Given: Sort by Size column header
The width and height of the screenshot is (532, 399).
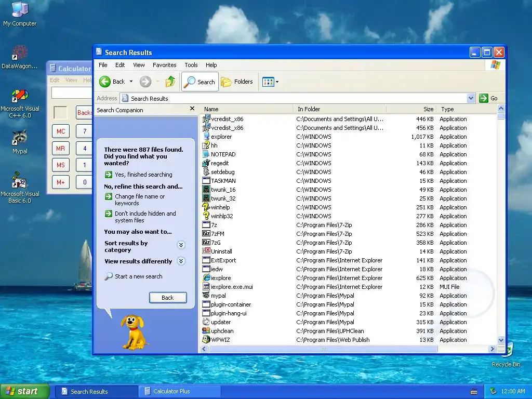Looking at the screenshot, I should tap(411, 109).
